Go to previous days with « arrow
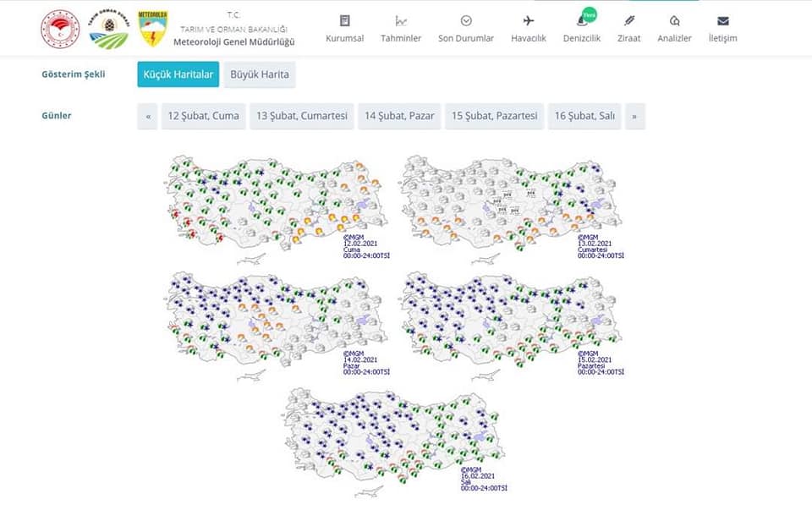This screenshot has width=812, height=510. 147,116
